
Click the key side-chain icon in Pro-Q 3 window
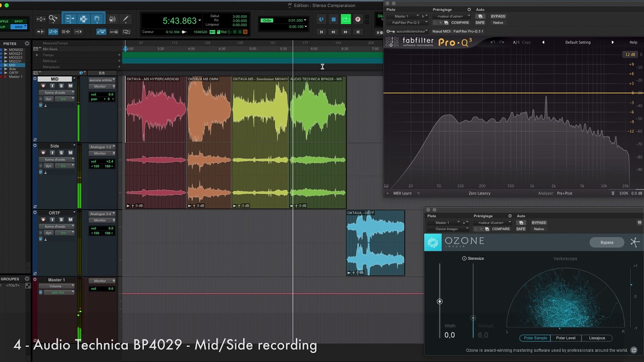point(390,31)
